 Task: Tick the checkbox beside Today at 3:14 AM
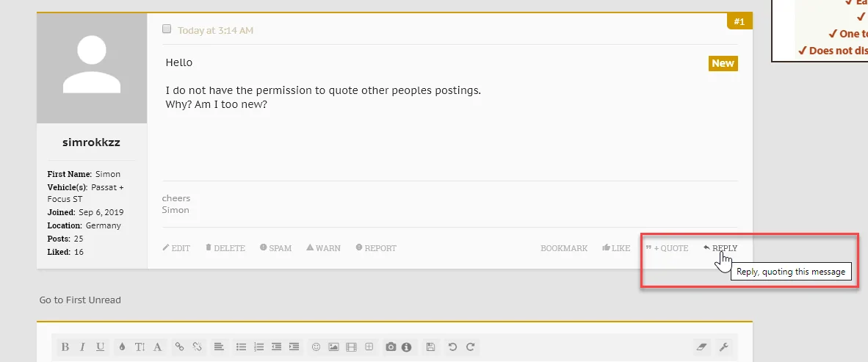pyautogui.click(x=167, y=29)
